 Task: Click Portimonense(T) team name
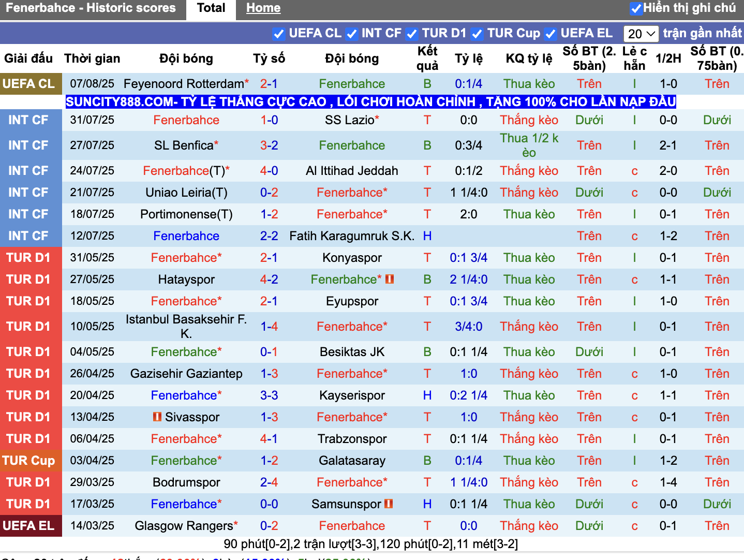click(186, 214)
